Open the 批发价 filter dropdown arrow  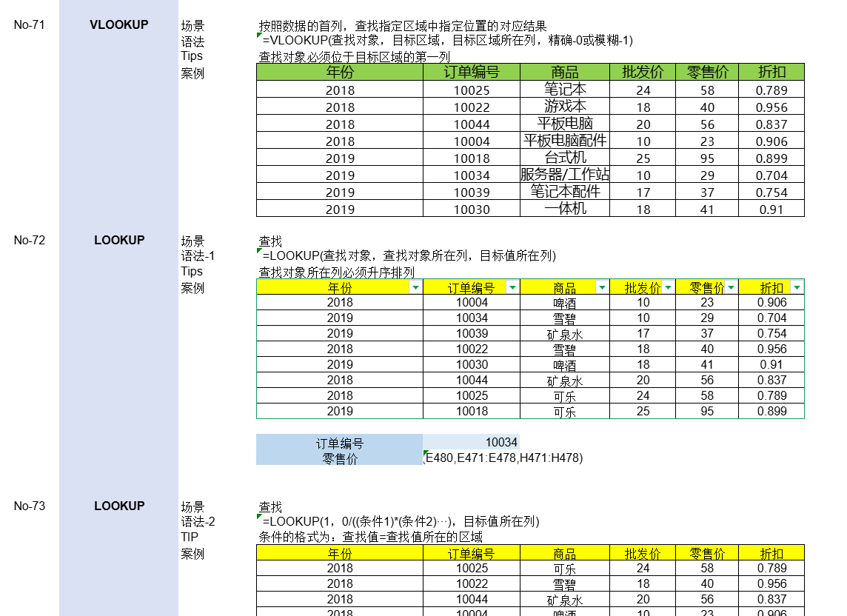click(669, 287)
